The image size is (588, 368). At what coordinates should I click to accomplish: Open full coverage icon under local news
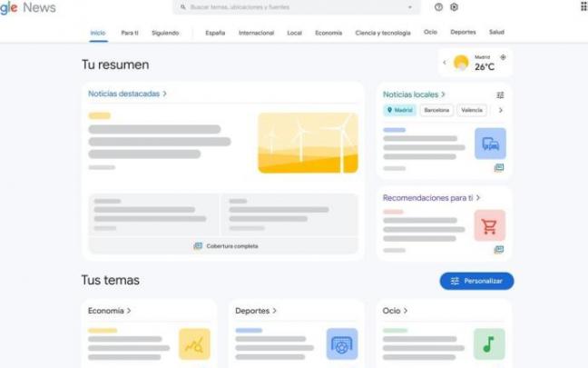(499, 167)
